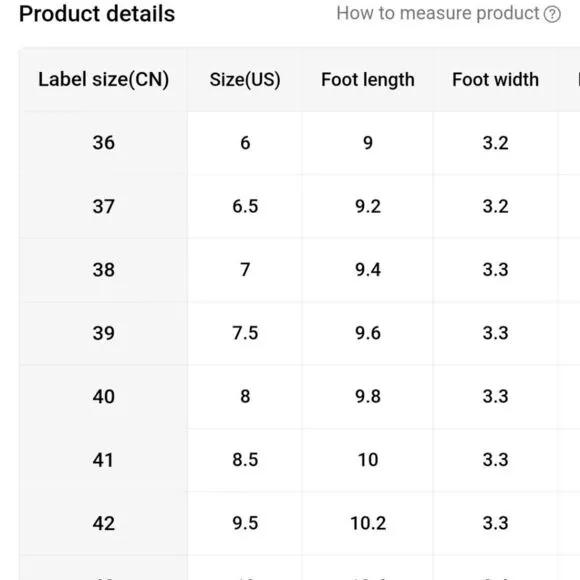Click foot width 3.2 in size 36 row
The width and height of the screenshot is (580, 580).
click(x=495, y=143)
